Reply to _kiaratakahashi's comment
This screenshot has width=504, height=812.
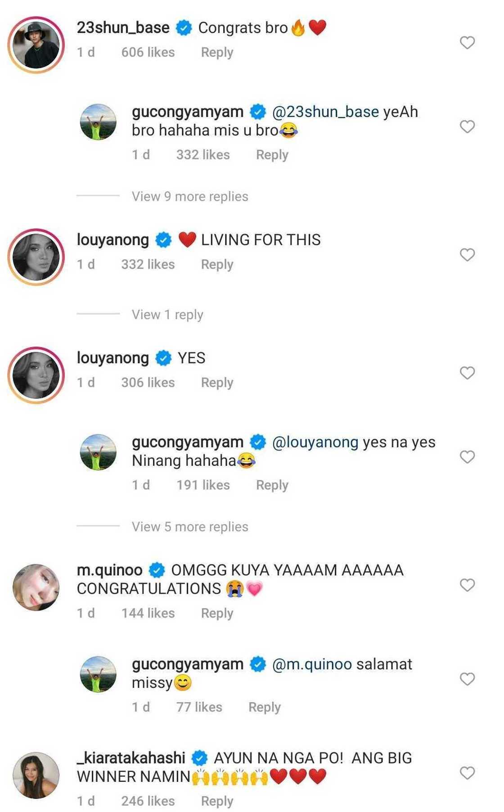point(217,800)
